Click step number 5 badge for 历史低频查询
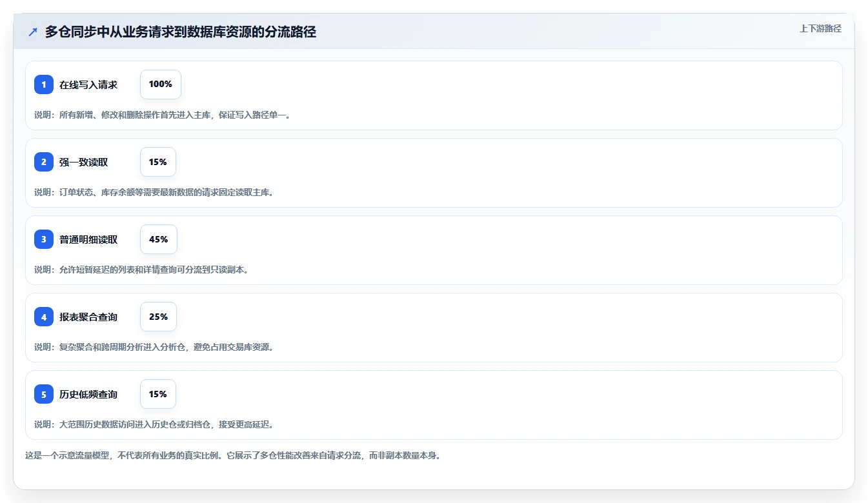This screenshot has width=868, height=503. [x=44, y=394]
